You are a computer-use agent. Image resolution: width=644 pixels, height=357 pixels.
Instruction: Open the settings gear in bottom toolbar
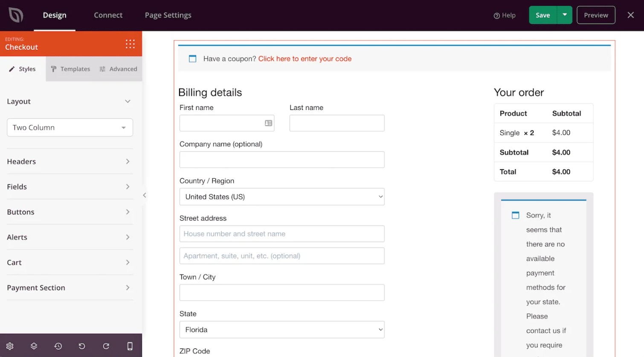[x=10, y=346]
